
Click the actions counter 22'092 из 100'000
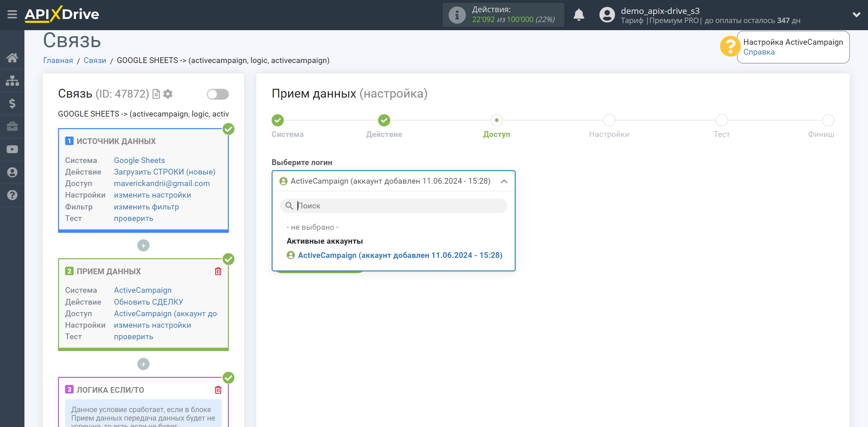513,20
